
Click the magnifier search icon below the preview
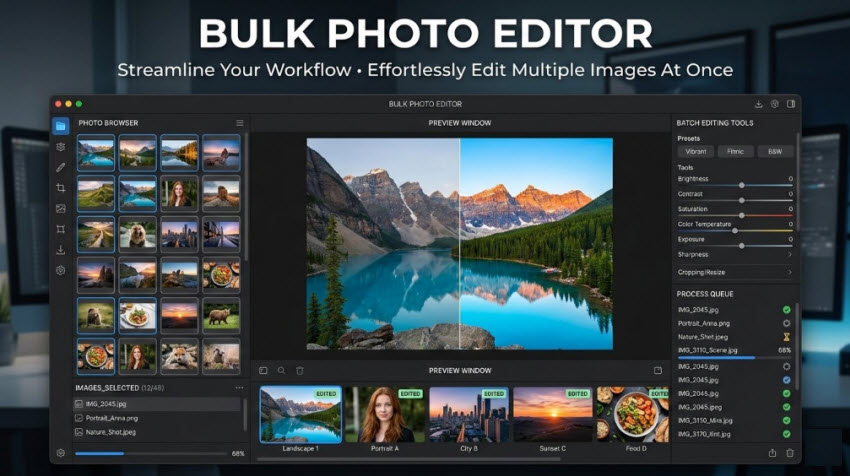coord(281,371)
